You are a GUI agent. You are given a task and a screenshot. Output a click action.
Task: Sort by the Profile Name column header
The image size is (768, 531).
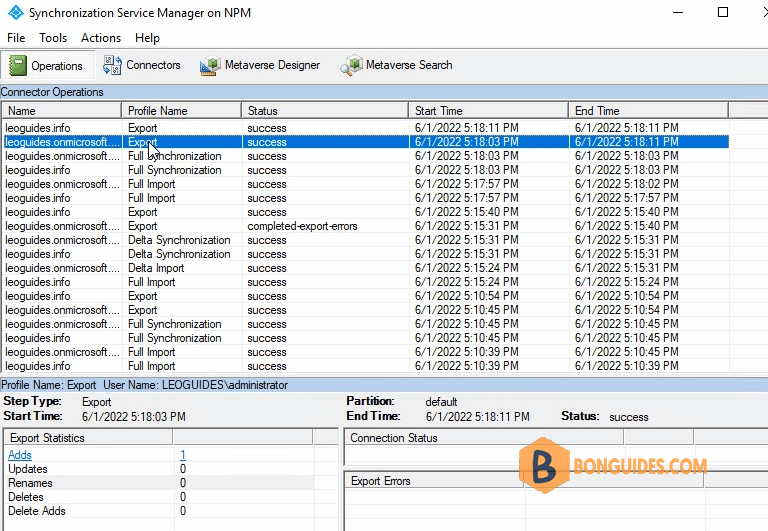tap(182, 111)
